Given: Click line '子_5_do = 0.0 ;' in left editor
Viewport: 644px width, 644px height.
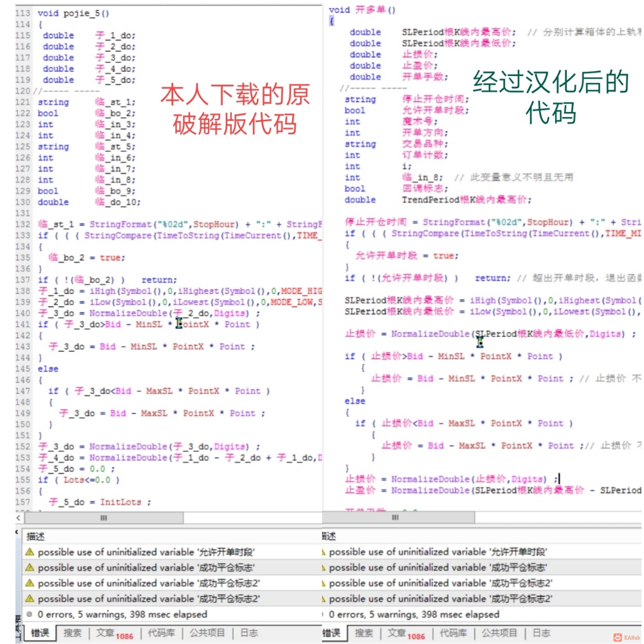Looking at the screenshot, I should 76,469.
